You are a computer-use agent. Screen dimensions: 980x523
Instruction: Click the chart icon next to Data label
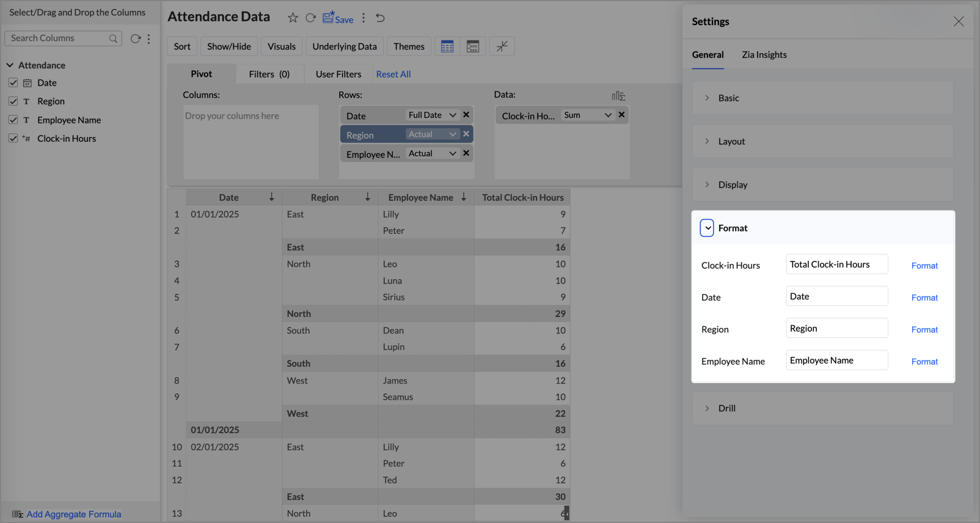(x=618, y=96)
